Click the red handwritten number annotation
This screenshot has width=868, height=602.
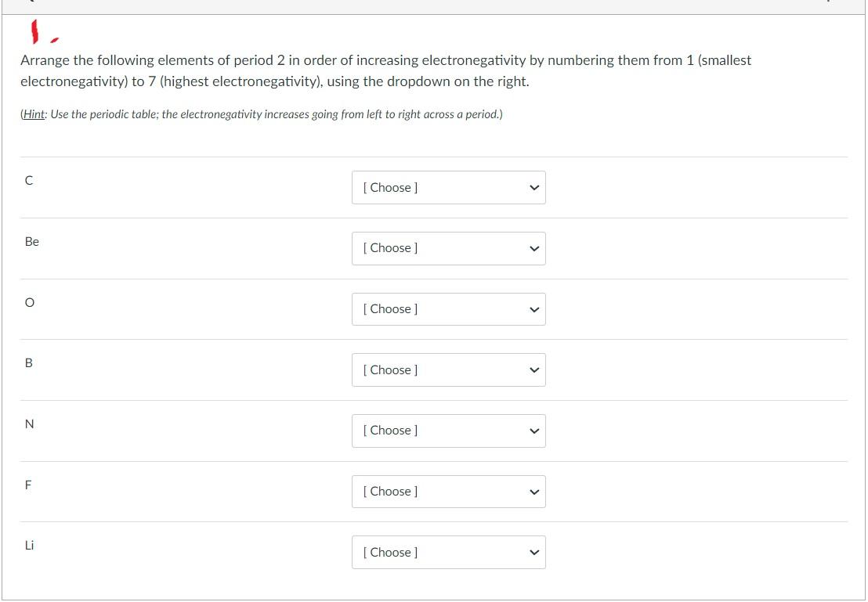34,31
